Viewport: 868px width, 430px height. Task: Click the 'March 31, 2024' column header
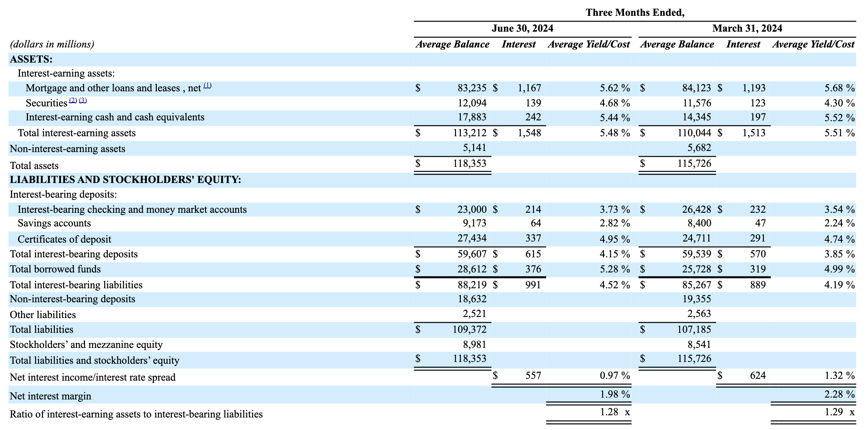coord(747,28)
